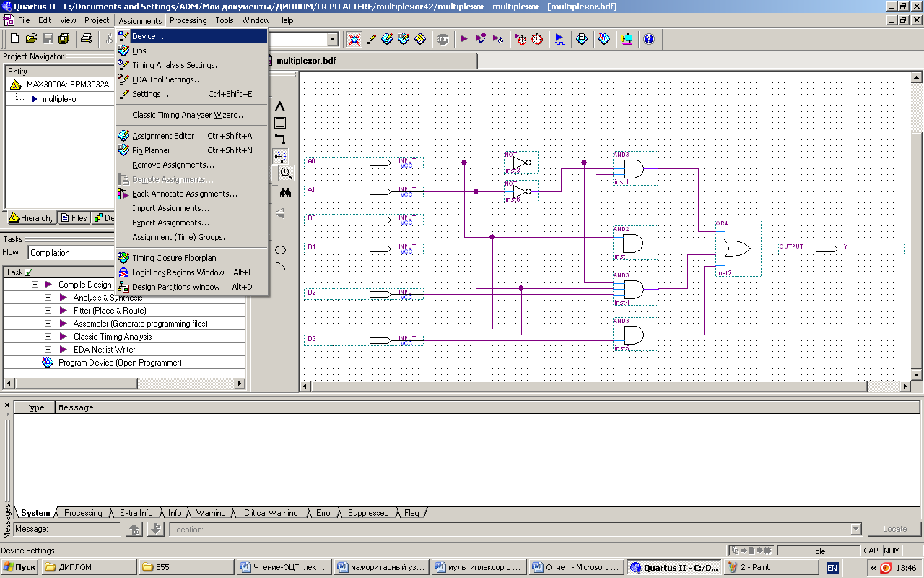Choose Device... from Assignments menu
The height and width of the screenshot is (578, 924).
pos(192,36)
